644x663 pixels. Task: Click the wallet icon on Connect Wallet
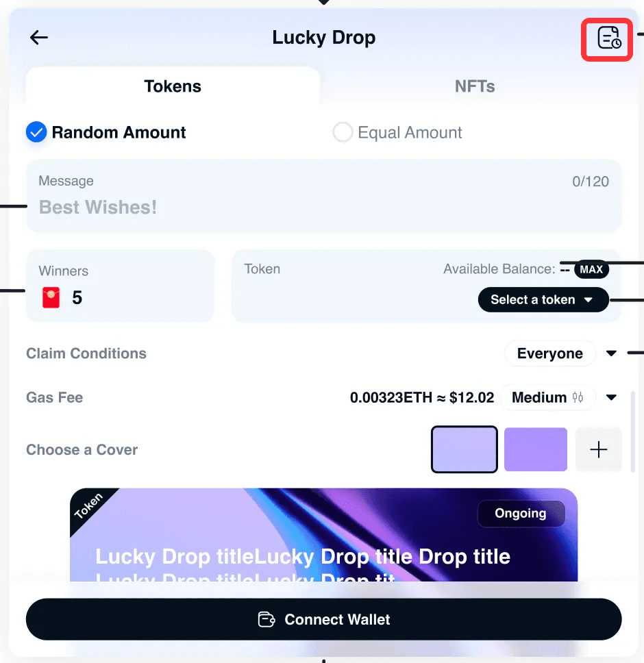point(267,619)
